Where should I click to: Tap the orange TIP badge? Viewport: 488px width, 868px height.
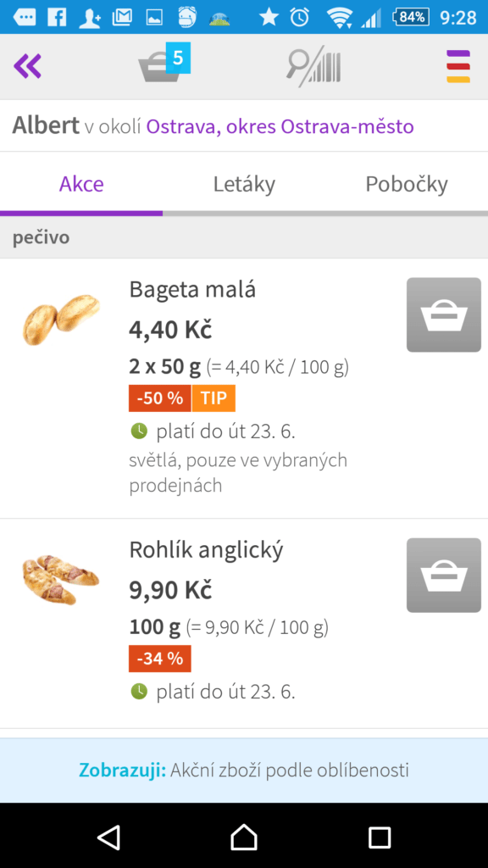click(x=213, y=398)
